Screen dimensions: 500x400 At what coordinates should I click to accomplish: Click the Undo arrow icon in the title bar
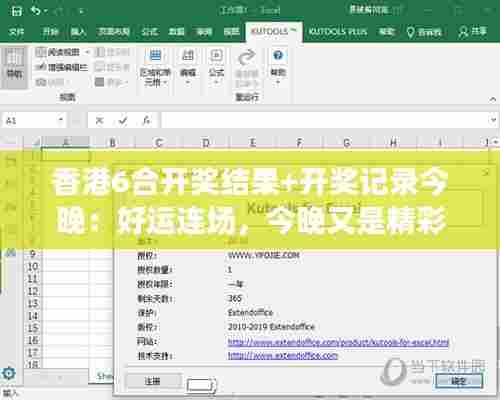[35, 11]
